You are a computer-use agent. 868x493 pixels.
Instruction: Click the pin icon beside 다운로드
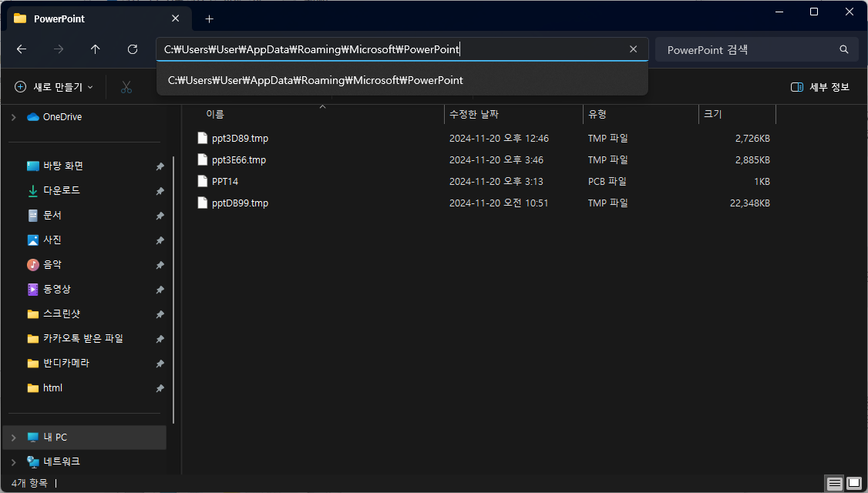click(x=160, y=191)
